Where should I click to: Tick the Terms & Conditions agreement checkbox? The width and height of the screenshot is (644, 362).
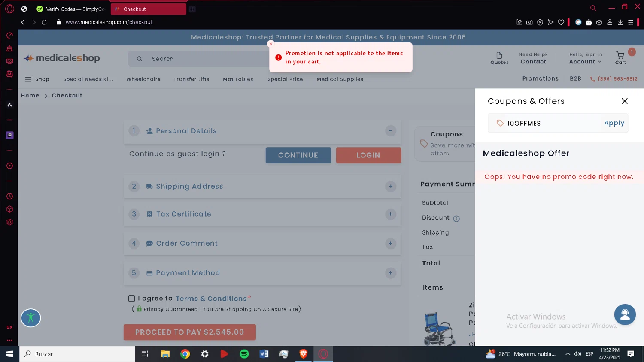point(131,299)
